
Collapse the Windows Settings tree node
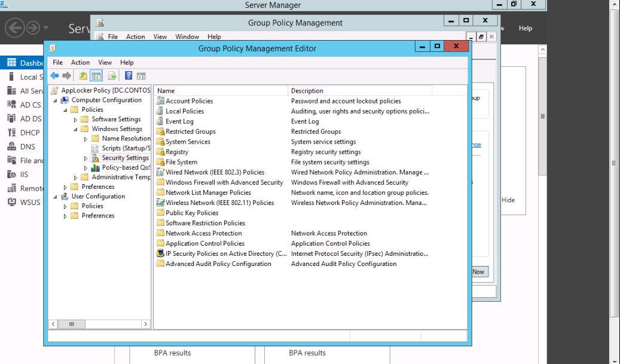click(x=75, y=129)
